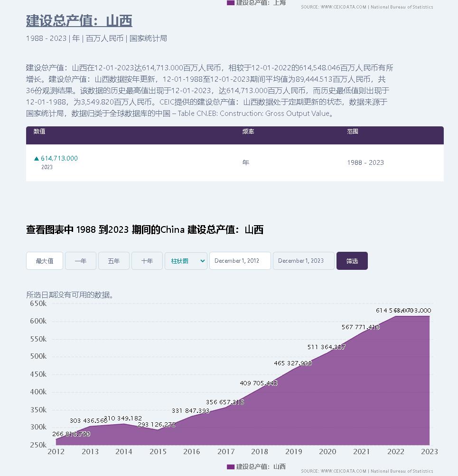Edit the December 1, 2012 start date
Image resolution: width=458 pixels, height=476 pixels.
click(x=240, y=261)
